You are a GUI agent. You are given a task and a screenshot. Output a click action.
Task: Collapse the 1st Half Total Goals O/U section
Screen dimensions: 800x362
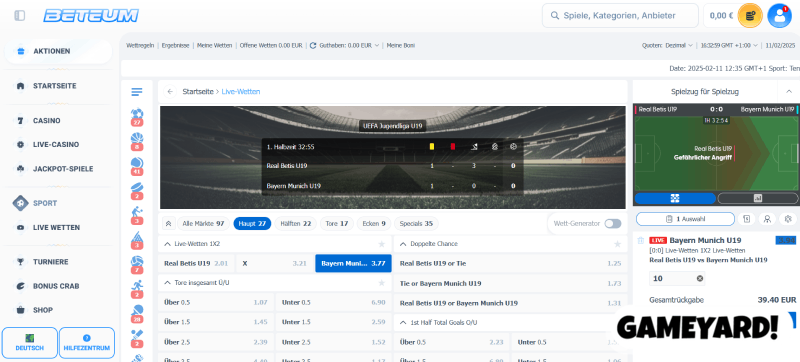point(403,322)
